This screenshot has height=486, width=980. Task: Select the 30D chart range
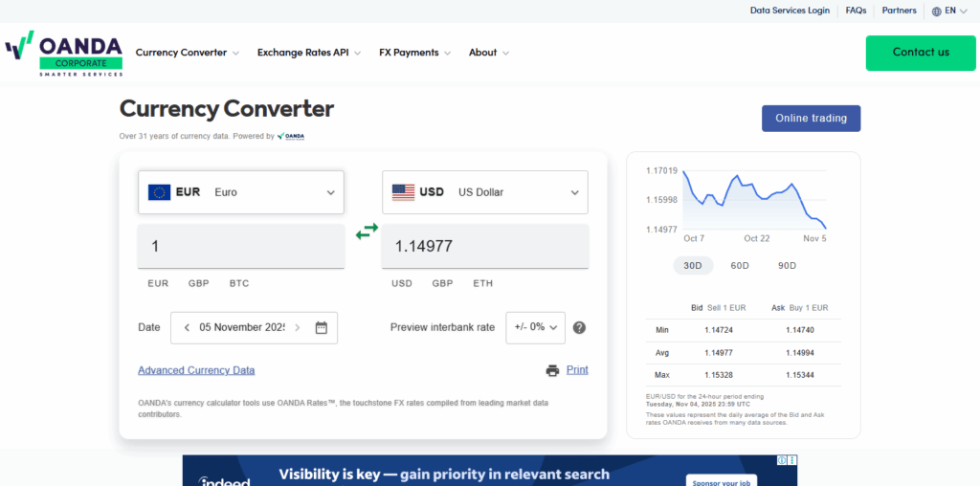pyautogui.click(x=693, y=266)
